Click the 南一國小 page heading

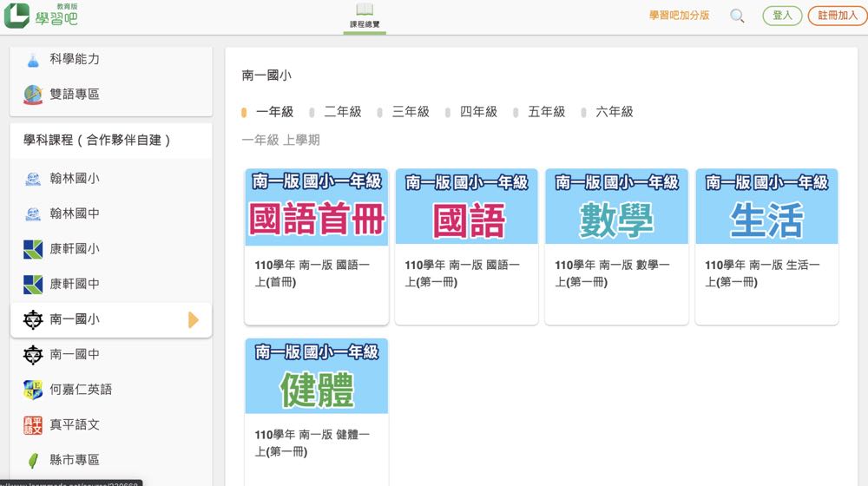click(x=266, y=76)
